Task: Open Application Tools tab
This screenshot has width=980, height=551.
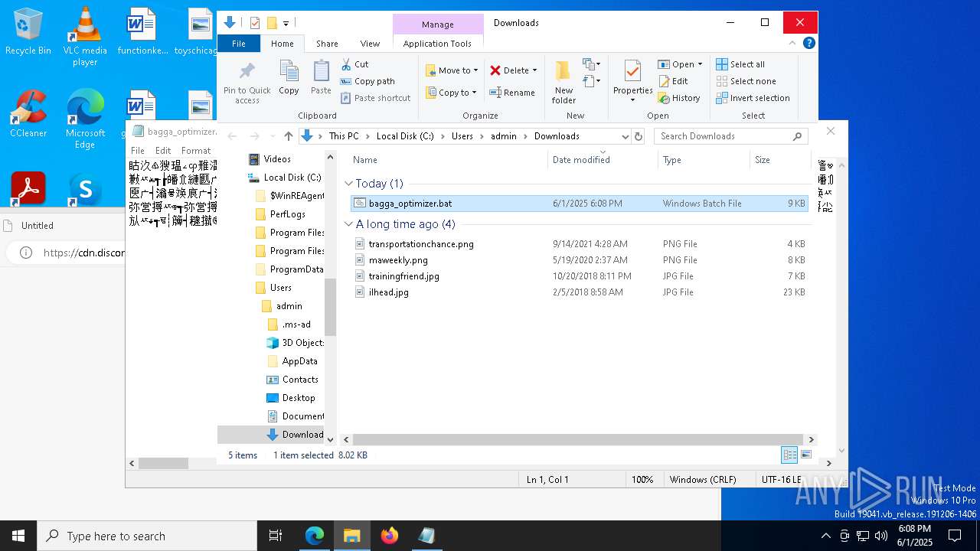Action: click(437, 44)
